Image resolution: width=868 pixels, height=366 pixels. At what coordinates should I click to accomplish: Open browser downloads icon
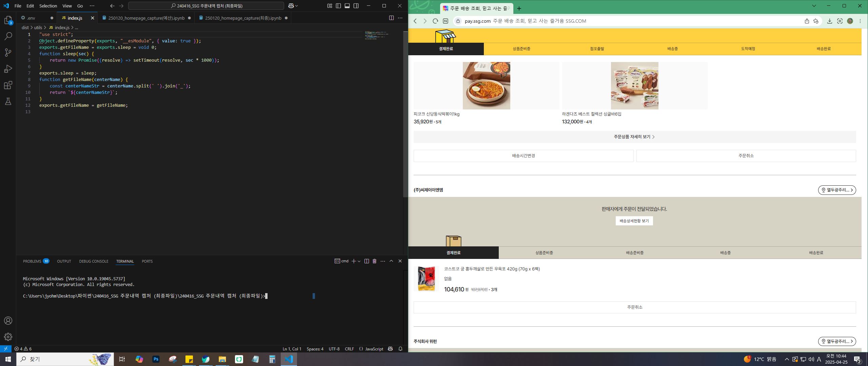pos(829,21)
